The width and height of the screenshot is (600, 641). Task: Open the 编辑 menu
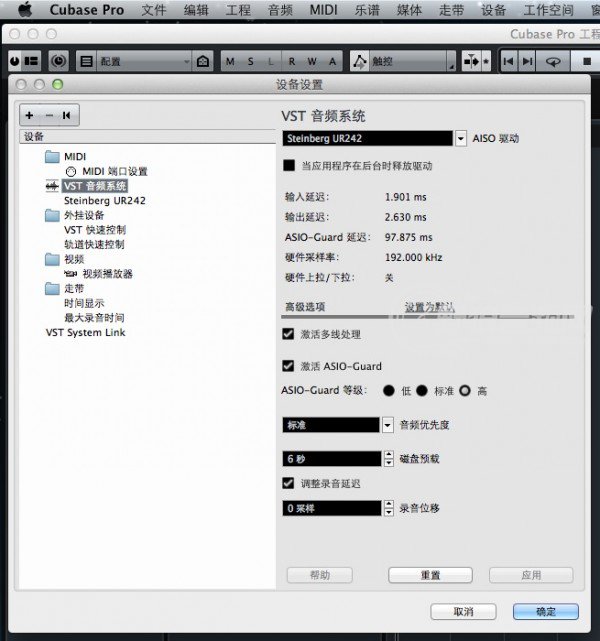pos(196,9)
